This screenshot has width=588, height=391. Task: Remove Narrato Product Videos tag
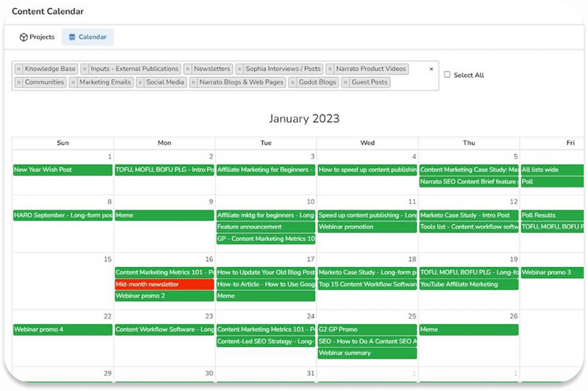(330, 69)
